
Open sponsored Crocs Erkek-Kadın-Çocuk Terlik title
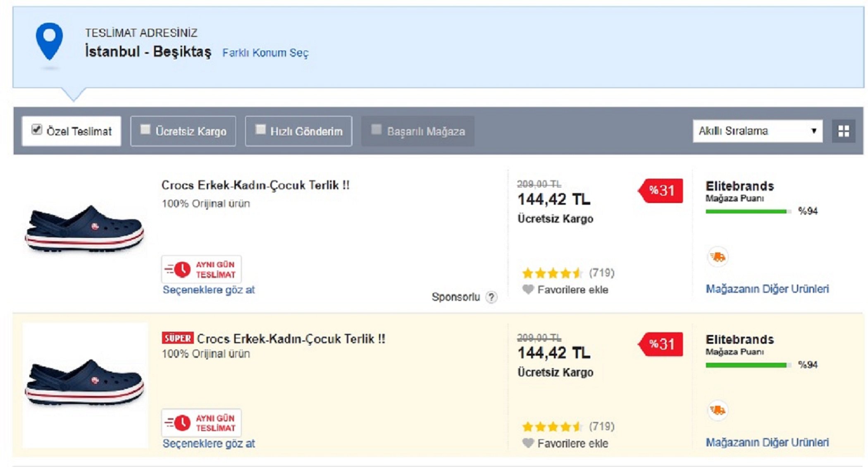coord(255,185)
